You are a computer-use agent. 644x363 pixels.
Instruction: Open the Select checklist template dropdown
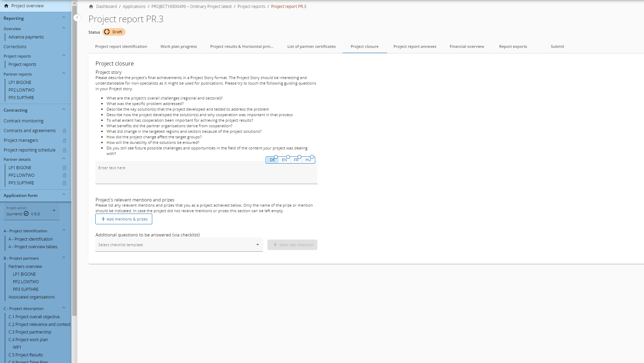pyautogui.click(x=179, y=245)
